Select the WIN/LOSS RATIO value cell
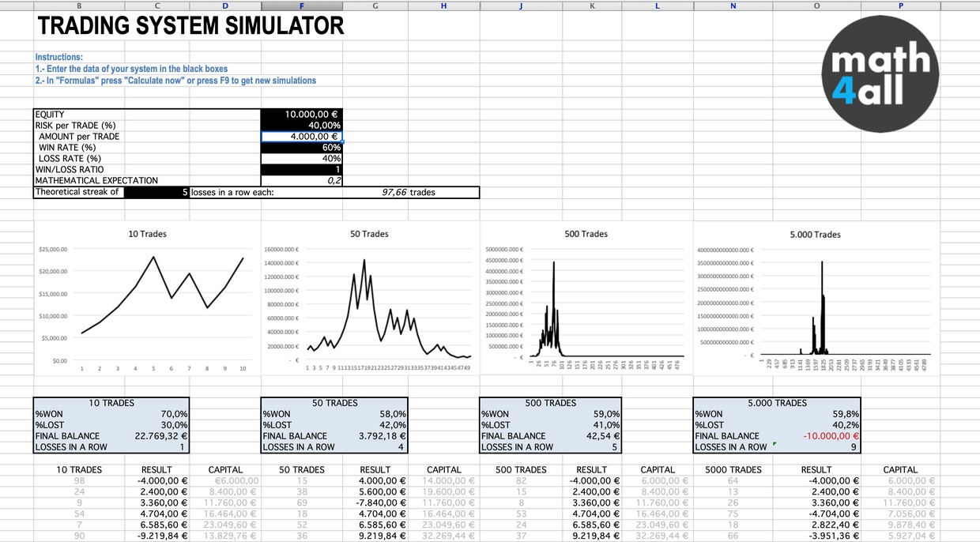The image size is (980, 542). coord(301,169)
